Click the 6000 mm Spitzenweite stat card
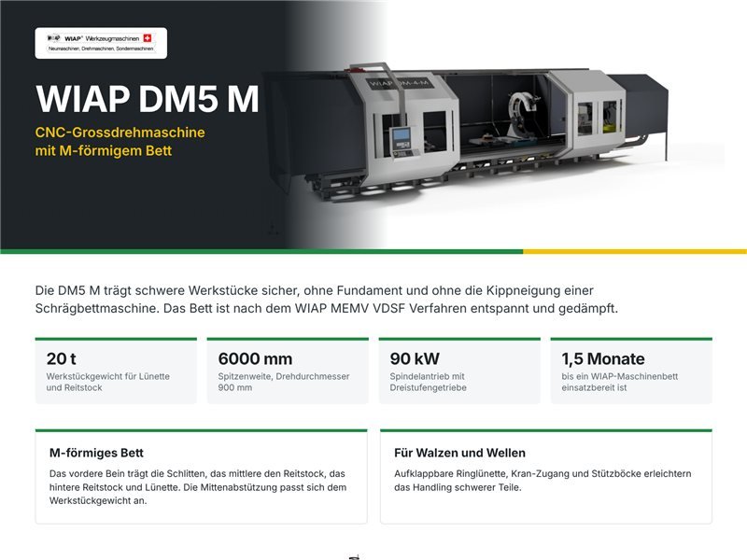This screenshot has height=560, width=747. (x=288, y=371)
